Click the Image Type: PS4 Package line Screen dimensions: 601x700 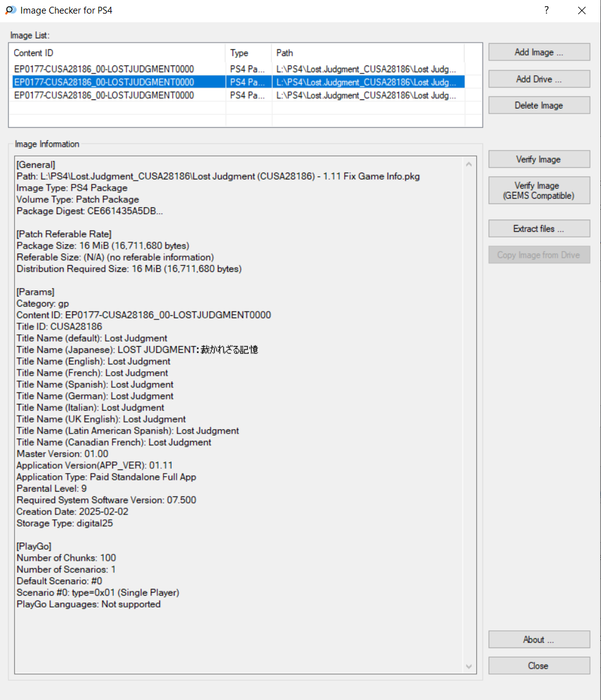tap(72, 188)
